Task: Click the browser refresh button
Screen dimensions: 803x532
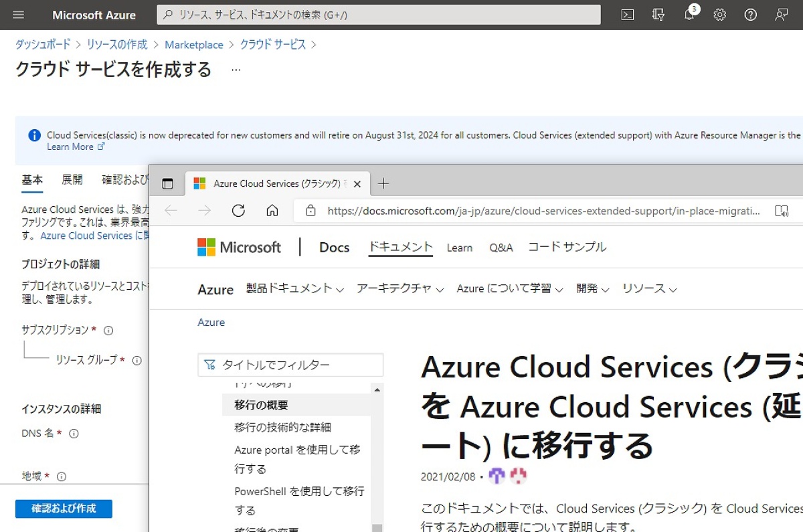Action: point(238,211)
